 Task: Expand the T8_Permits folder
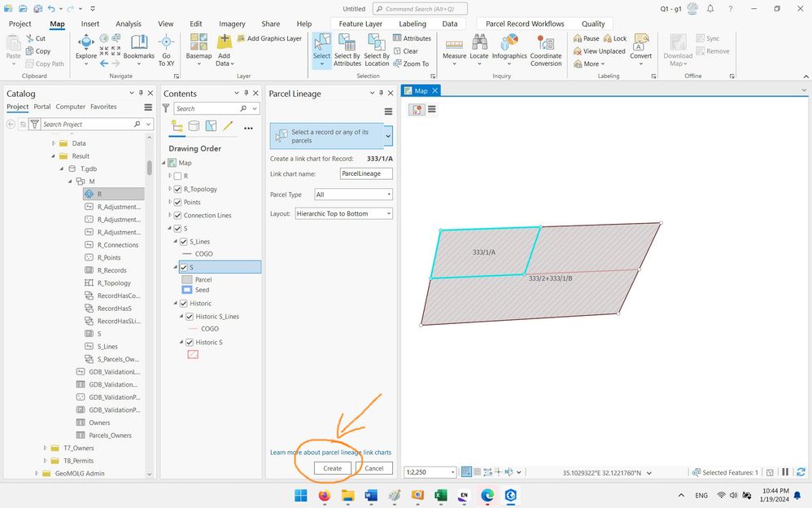(x=45, y=461)
